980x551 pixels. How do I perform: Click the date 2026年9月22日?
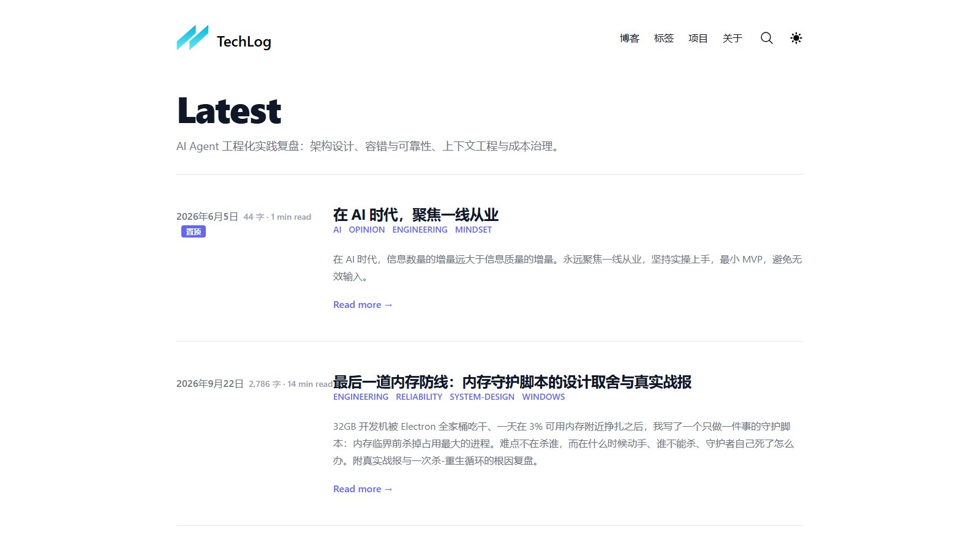pyautogui.click(x=210, y=384)
